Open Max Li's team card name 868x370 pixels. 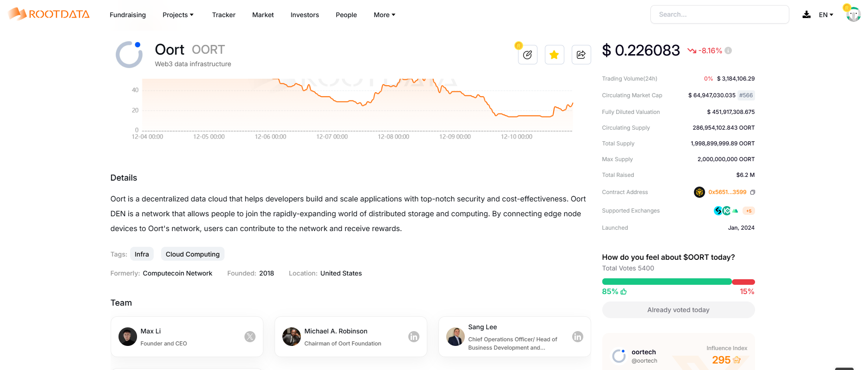[x=150, y=331]
